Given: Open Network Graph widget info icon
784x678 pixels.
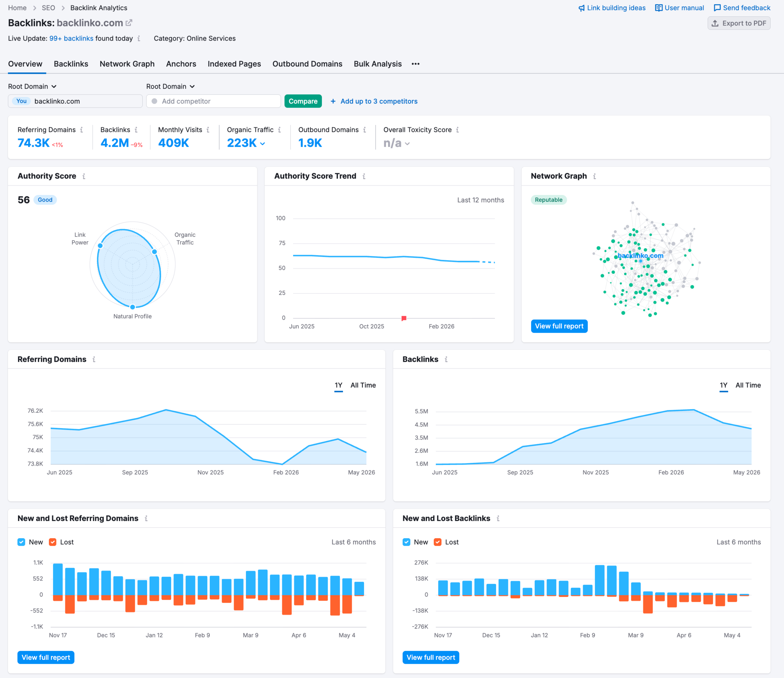Looking at the screenshot, I should tap(594, 176).
